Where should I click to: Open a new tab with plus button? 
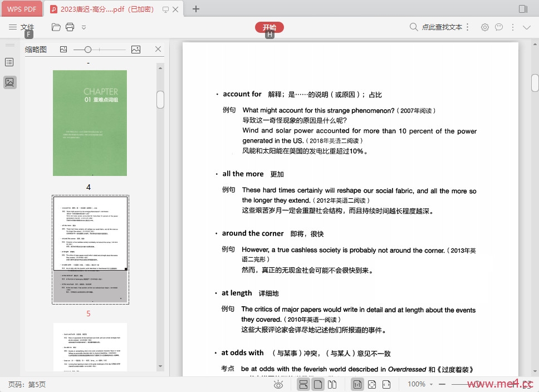click(196, 9)
